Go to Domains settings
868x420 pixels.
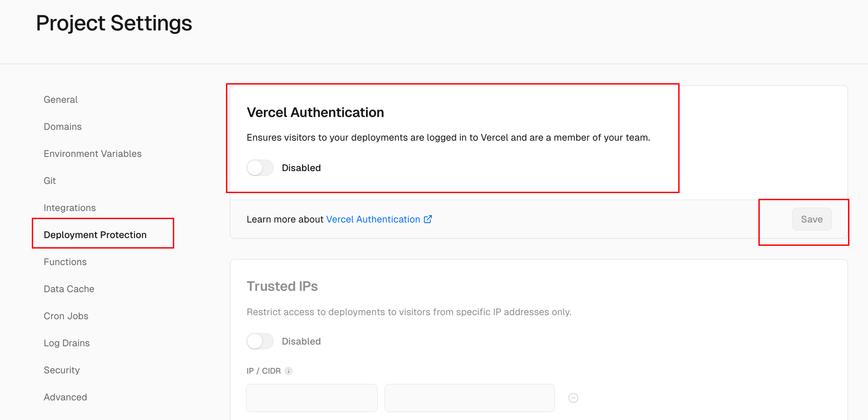pos(63,126)
